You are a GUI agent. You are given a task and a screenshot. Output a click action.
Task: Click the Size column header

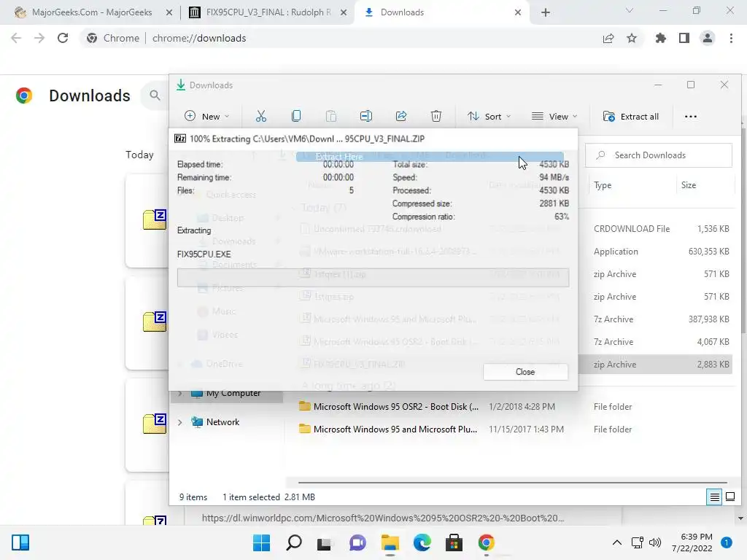pyautogui.click(x=689, y=185)
